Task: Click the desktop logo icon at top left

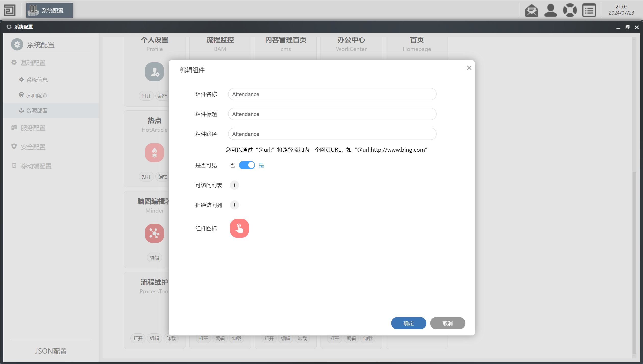Action: (x=10, y=10)
